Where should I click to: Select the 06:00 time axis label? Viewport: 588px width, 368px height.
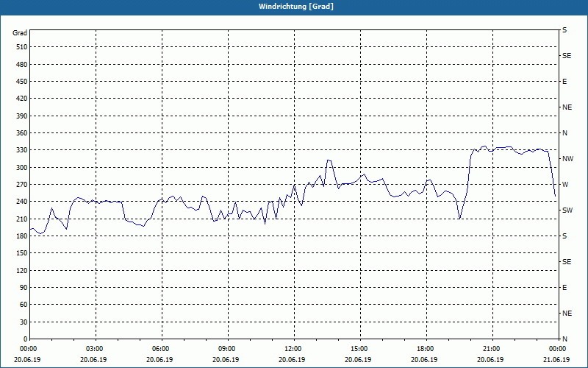pos(162,349)
